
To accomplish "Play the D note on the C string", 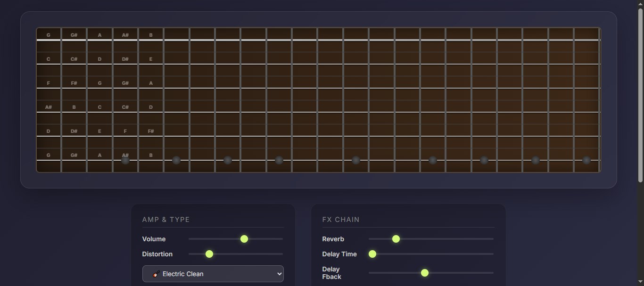I will click(x=99, y=59).
